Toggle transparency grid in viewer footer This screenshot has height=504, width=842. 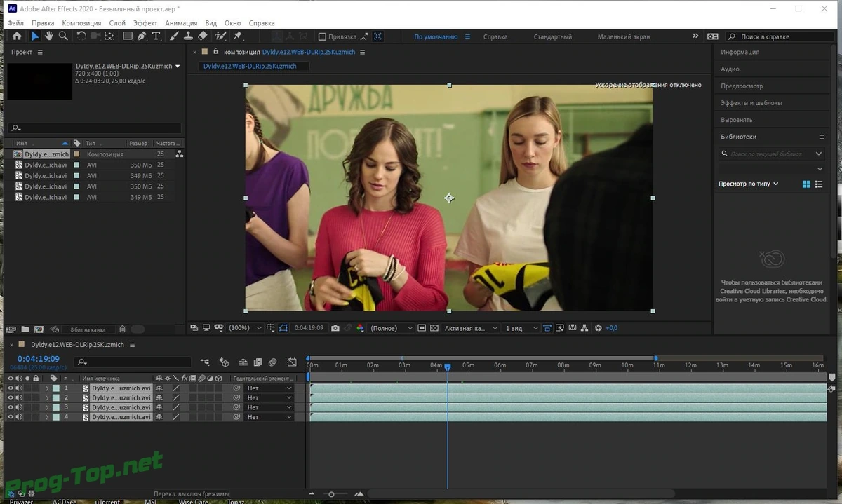coord(434,328)
